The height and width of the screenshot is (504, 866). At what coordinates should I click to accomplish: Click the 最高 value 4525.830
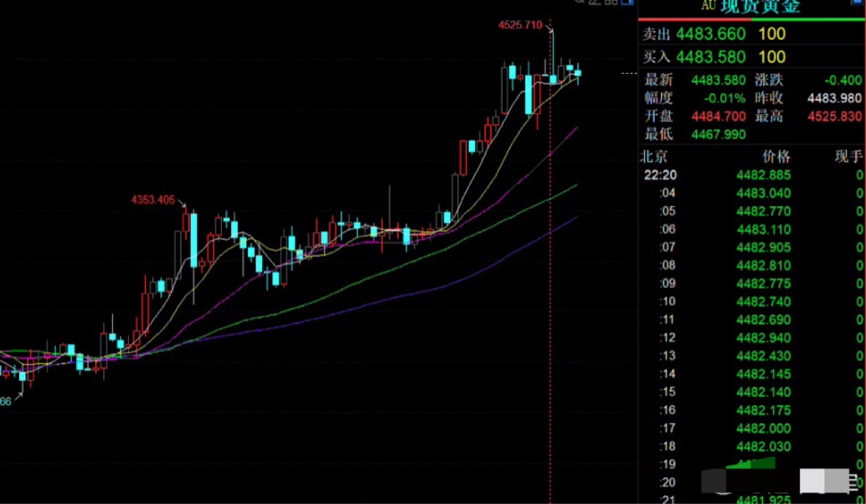click(x=835, y=117)
